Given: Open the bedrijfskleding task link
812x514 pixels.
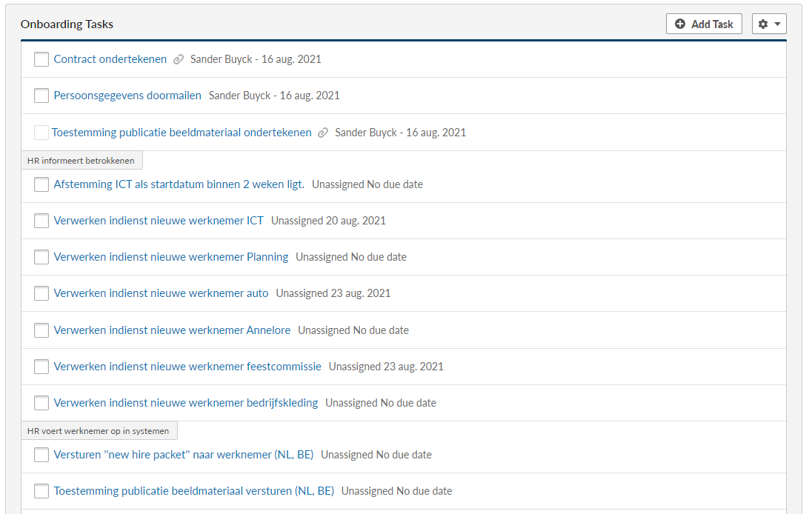Looking at the screenshot, I should [185, 403].
